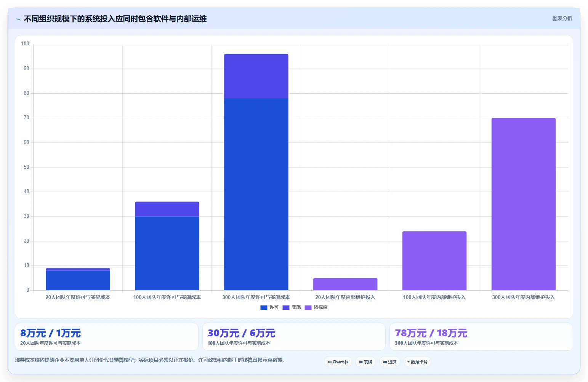Toggle the 许可 legend color swatch

coord(264,308)
